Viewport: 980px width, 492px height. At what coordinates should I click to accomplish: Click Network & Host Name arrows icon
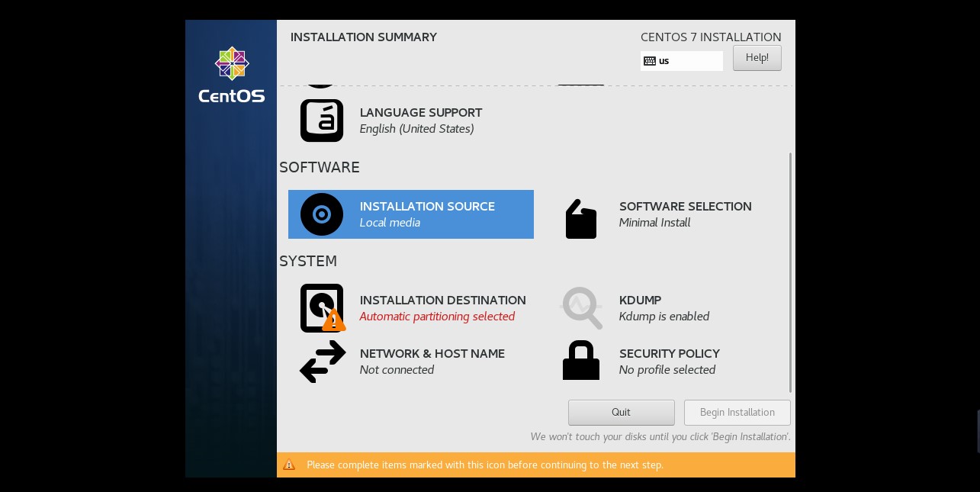(323, 362)
